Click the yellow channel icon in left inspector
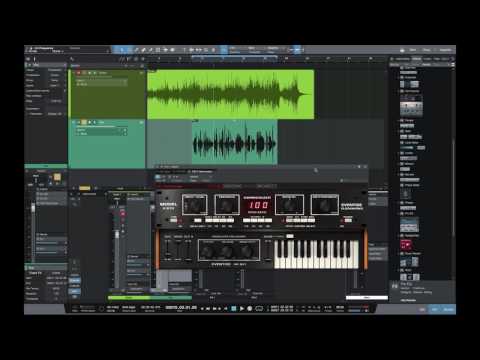Image resolution: width=480 pixels, height=360 pixels. click(57, 177)
